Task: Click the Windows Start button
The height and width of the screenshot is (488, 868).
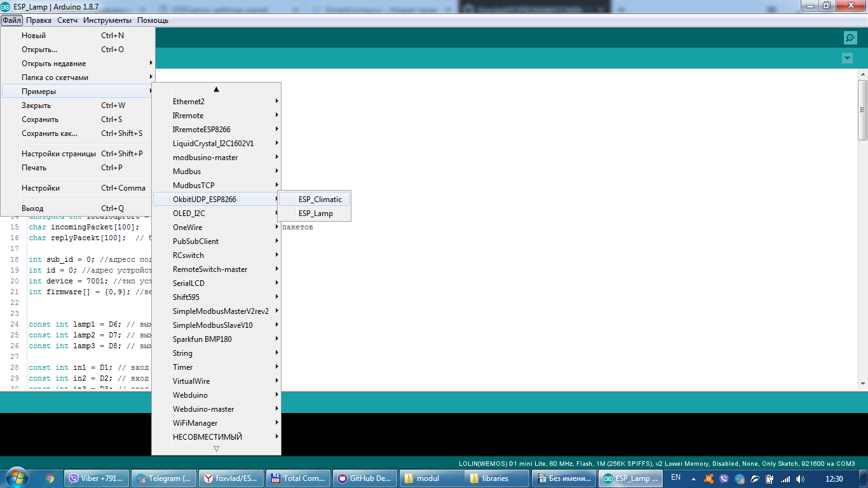Action: (17, 478)
